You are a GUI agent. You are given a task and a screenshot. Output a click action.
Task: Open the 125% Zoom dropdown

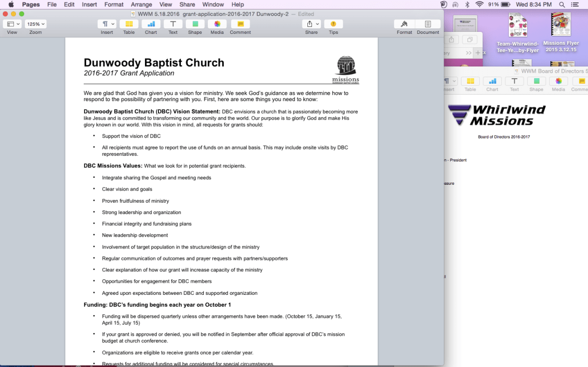click(x=35, y=24)
